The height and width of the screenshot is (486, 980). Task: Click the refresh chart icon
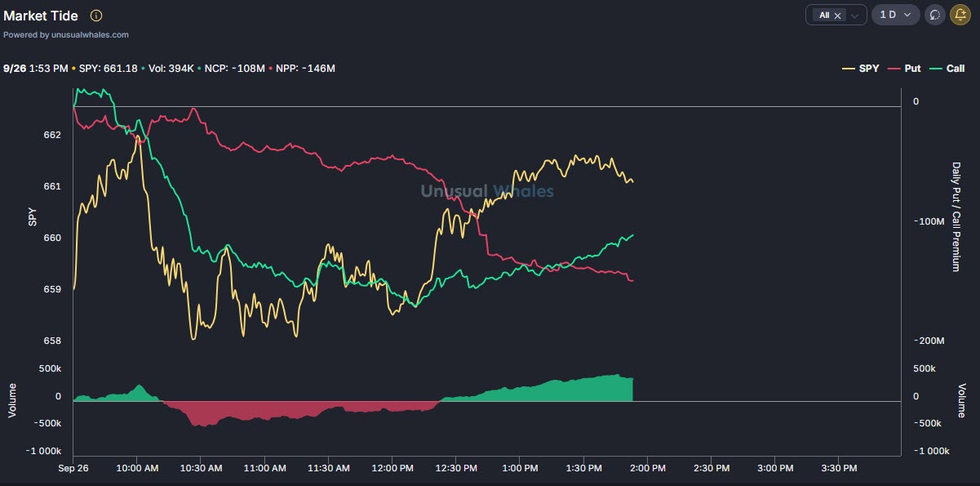(x=935, y=15)
